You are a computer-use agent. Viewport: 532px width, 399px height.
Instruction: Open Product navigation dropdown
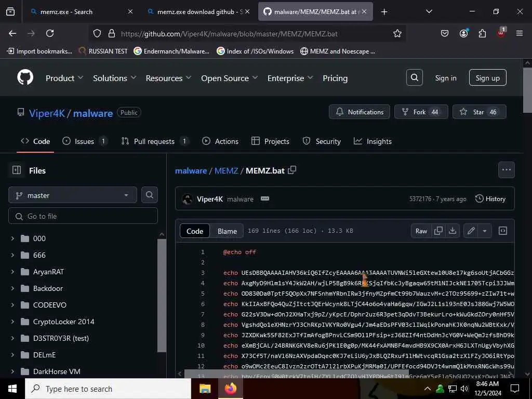click(64, 78)
